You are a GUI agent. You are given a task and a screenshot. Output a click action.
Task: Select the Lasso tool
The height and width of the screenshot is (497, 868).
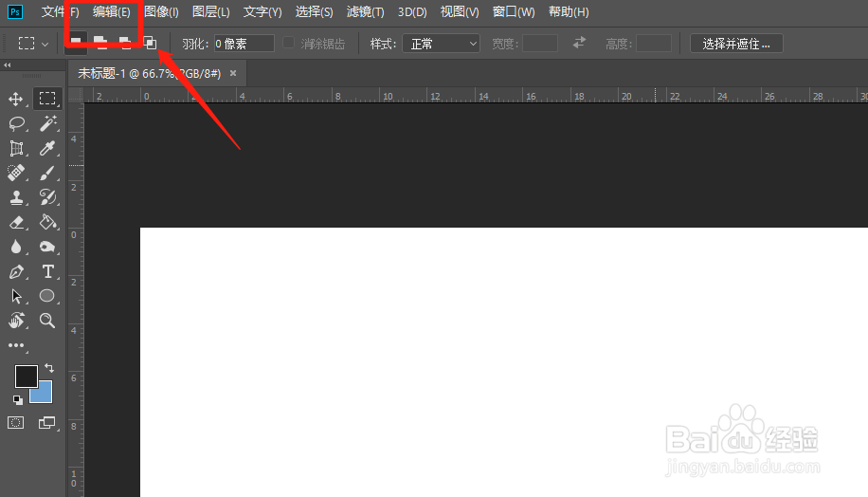[x=17, y=123]
